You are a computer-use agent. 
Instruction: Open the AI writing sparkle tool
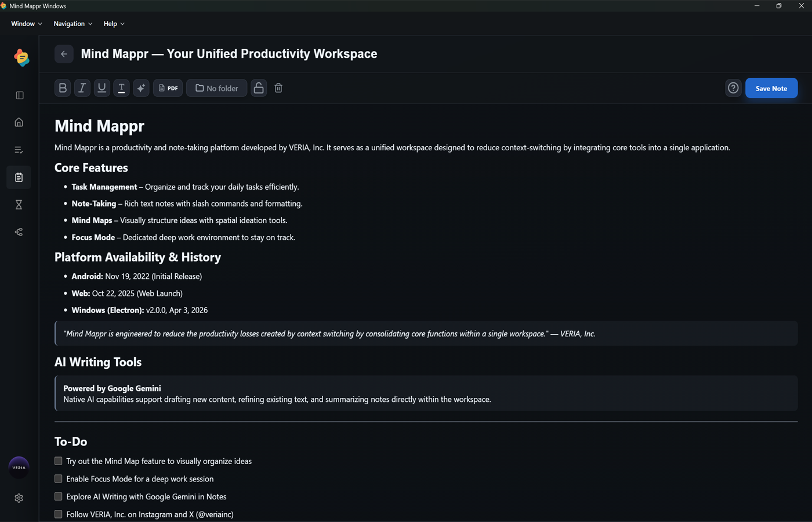141,88
